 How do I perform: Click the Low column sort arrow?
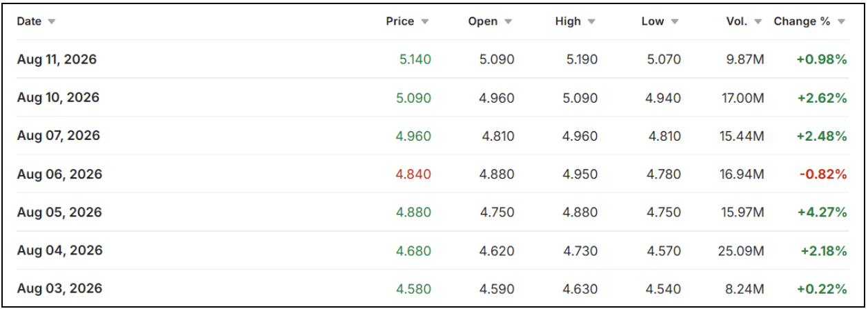(674, 22)
